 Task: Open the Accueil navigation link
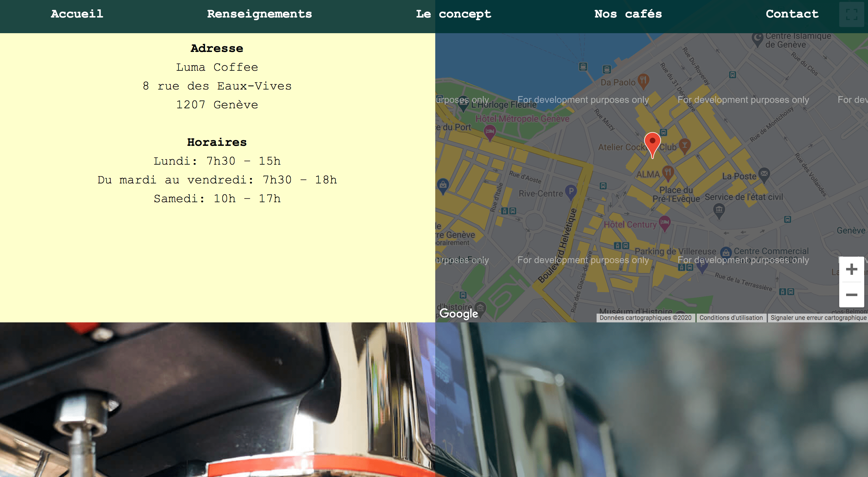click(x=77, y=14)
